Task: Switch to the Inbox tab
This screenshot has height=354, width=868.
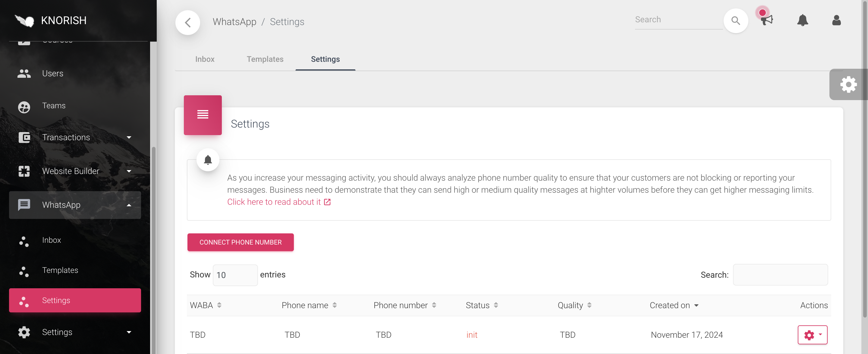Action: [205, 59]
